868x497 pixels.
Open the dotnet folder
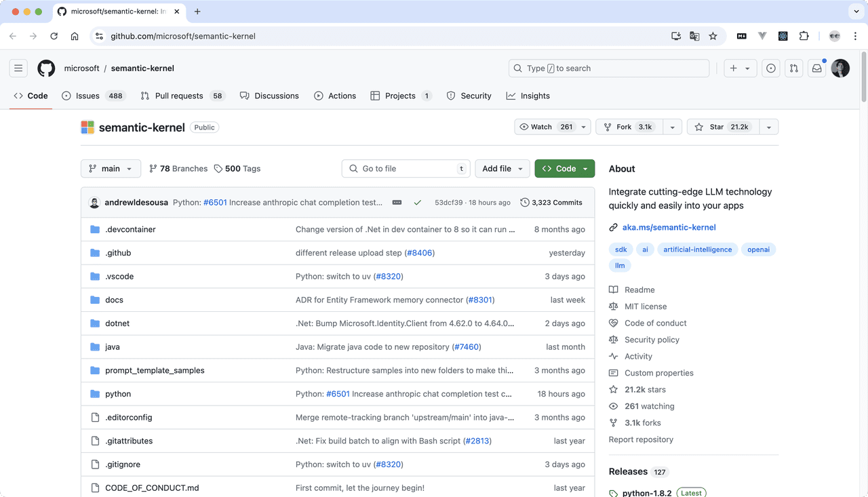pyautogui.click(x=117, y=323)
